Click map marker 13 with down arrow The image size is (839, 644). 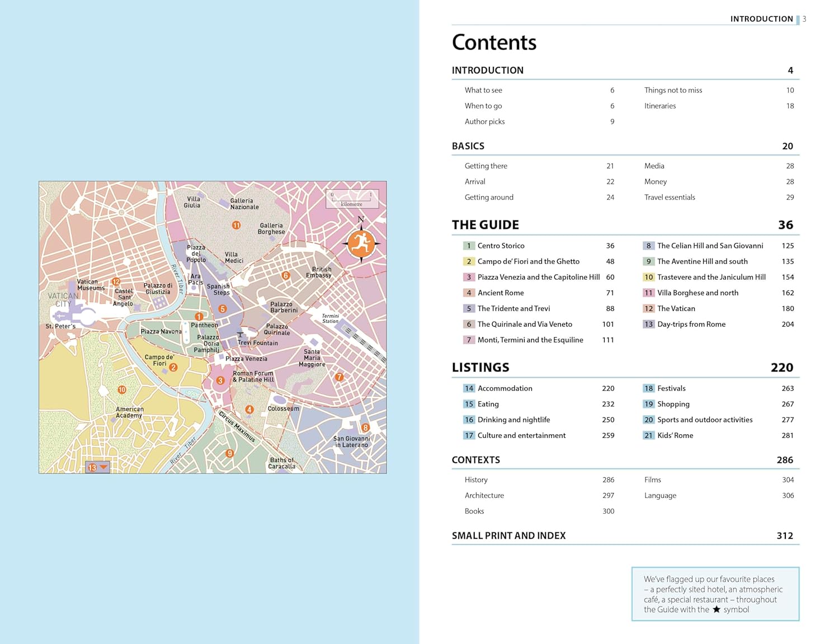click(x=97, y=467)
